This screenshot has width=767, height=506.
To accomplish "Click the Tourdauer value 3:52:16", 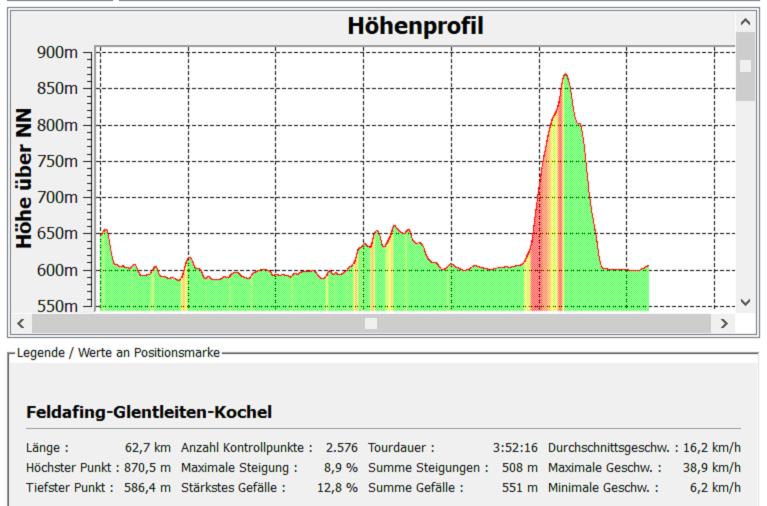I will click(x=515, y=447).
